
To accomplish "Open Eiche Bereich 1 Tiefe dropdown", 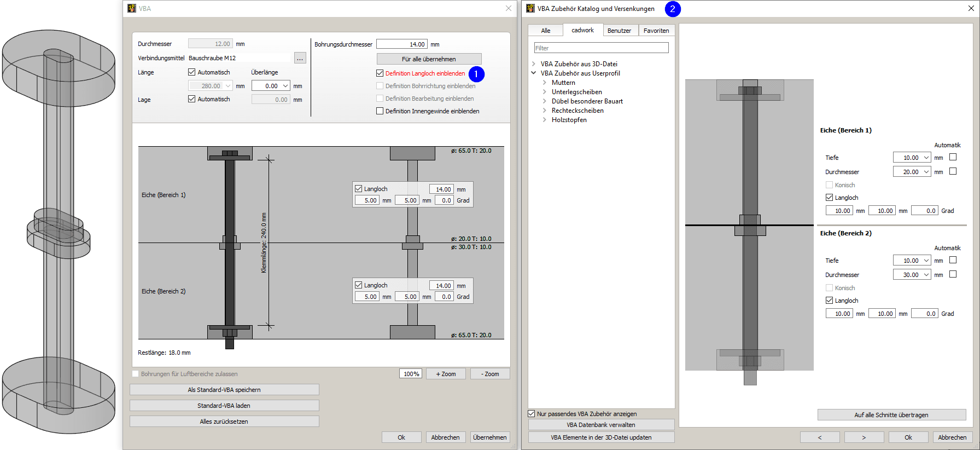I will click(926, 158).
